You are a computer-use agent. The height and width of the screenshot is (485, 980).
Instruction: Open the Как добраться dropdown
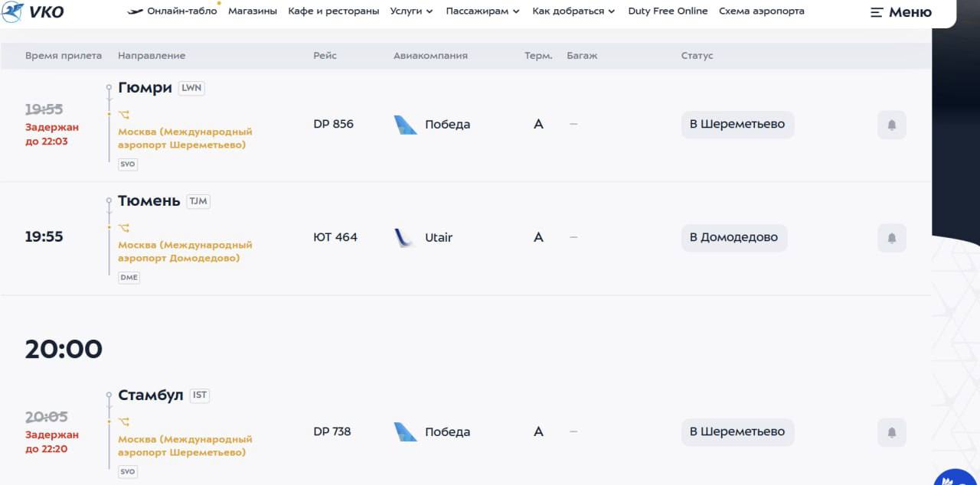pyautogui.click(x=573, y=11)
